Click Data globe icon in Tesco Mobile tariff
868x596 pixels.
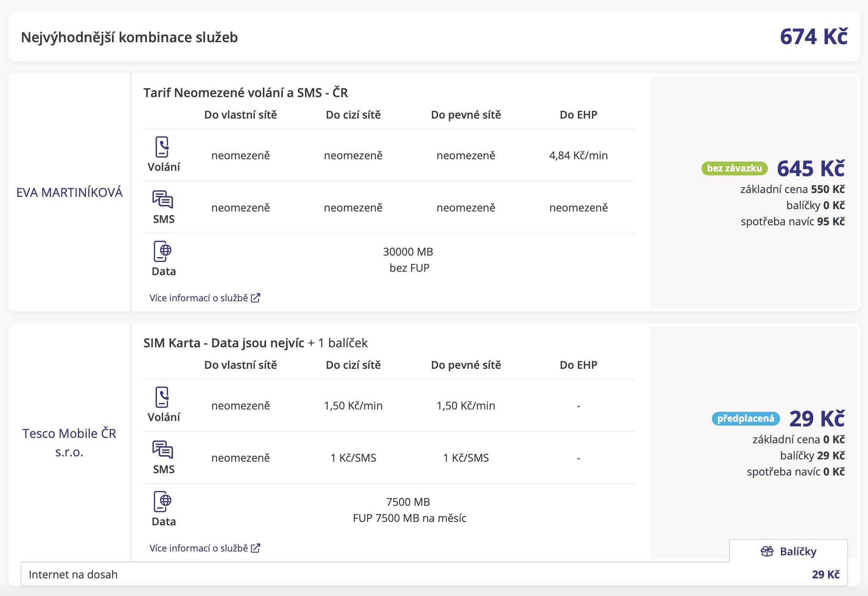[x=163, y=502]
